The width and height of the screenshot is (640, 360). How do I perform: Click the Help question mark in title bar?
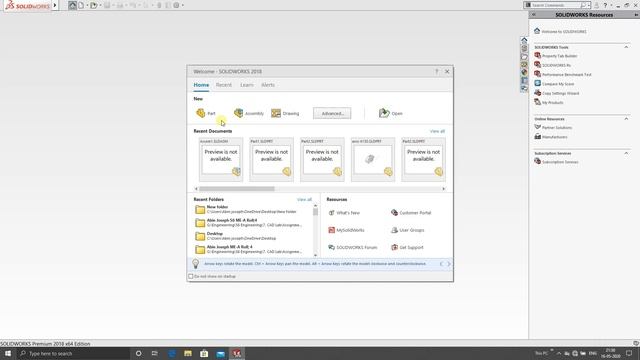[x=605, y=5]
